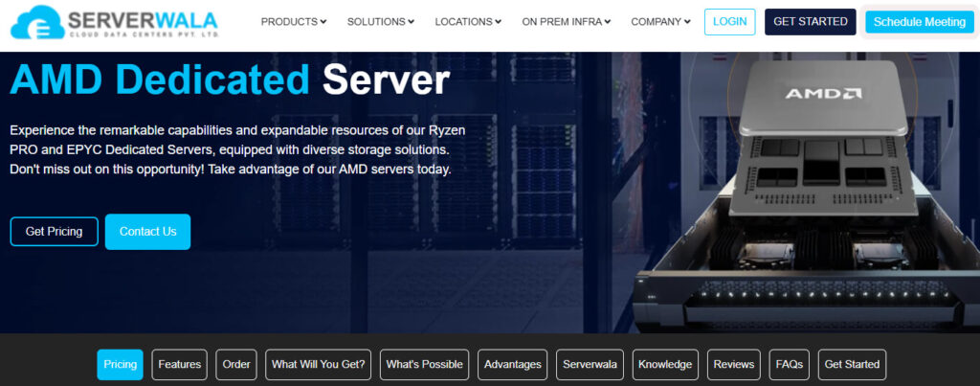Select the Advantages tab
This screenshot has height=386, width=980.
pos(513,364)
